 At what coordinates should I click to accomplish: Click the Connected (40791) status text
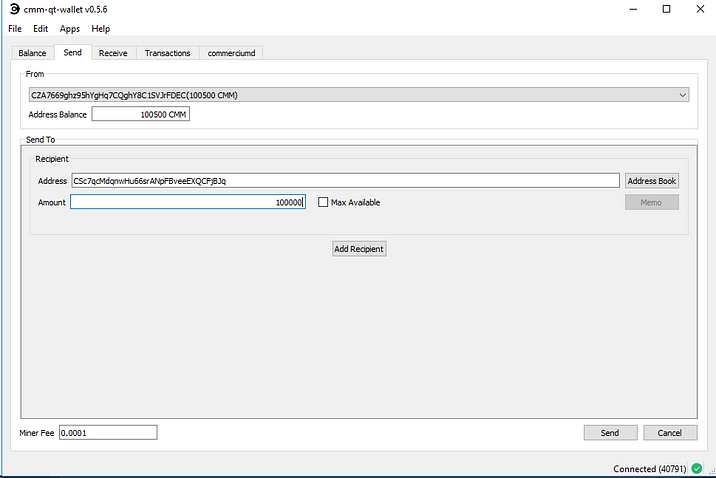649,469
